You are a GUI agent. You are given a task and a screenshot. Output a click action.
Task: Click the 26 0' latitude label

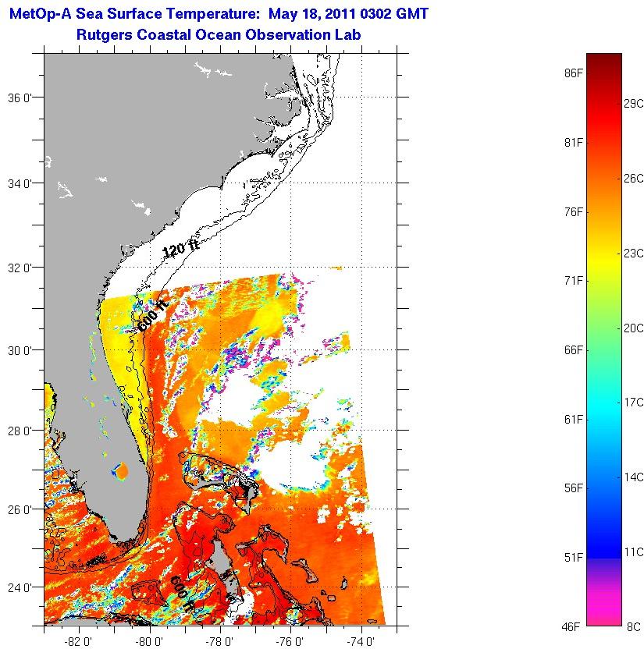(x=20, y=509)
